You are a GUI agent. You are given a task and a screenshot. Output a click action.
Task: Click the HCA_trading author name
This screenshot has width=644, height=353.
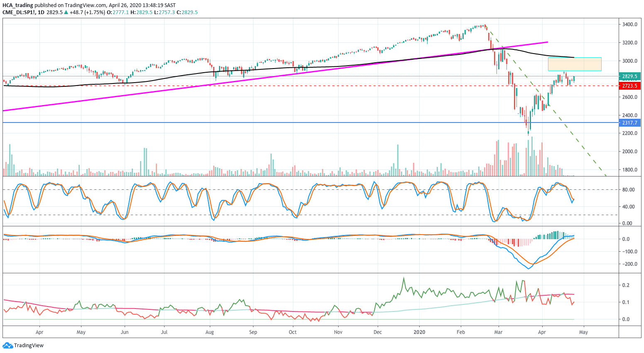coord(18,5)
